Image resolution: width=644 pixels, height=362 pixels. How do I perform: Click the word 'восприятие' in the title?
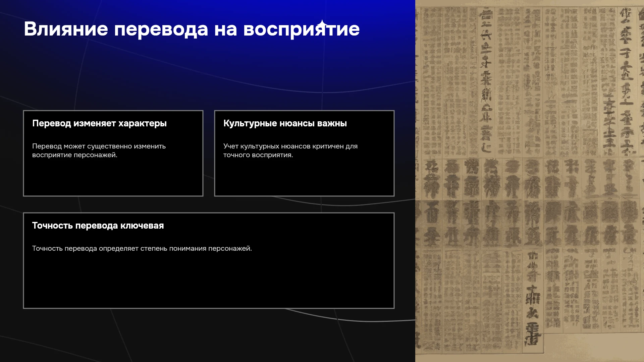(301, 29)
